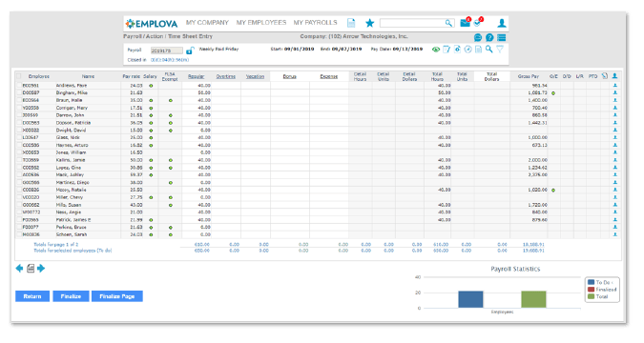Go to previous page with left arrow
Screen dimensions: 644x343
19,269
